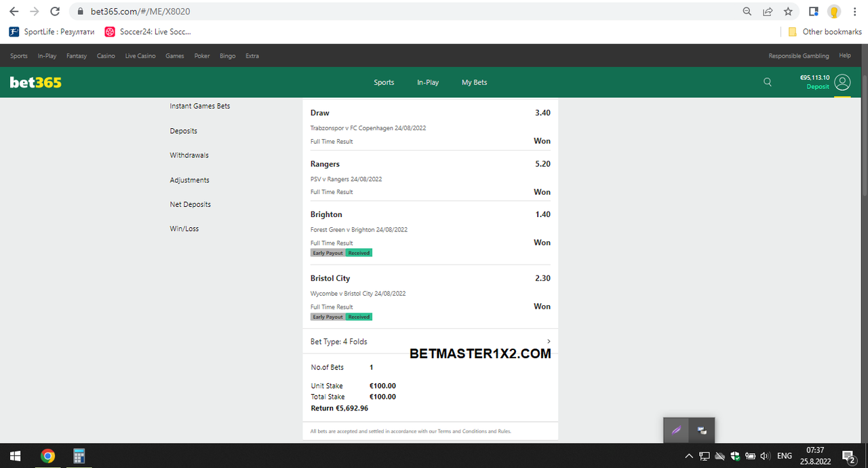Image resolution: width=868 pixels, height=468 pixels.
Task: Expand Bet Type: 4 Folds chevron
Action: pos(549,341)
